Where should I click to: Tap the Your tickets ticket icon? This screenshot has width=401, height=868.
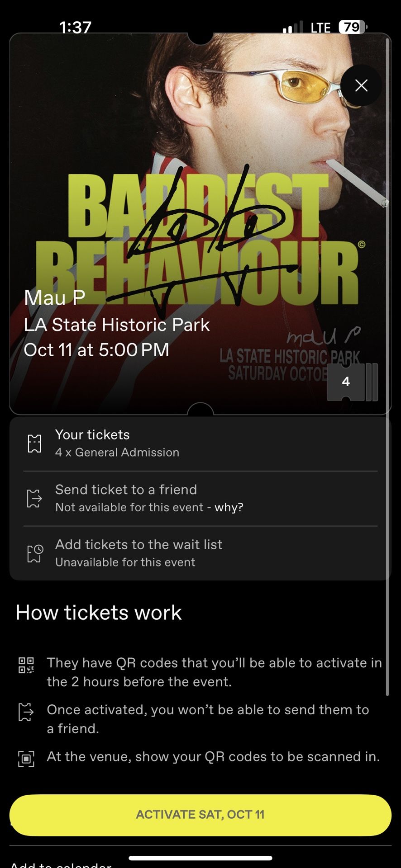pos(35,443)
